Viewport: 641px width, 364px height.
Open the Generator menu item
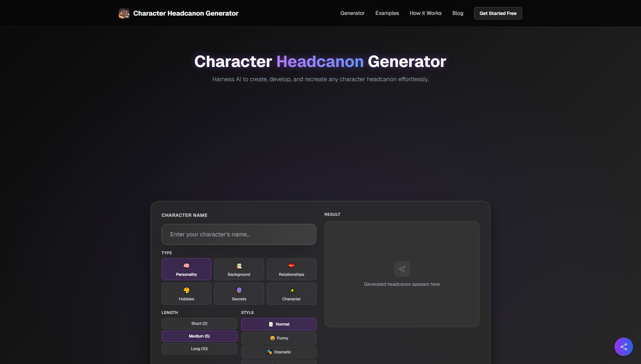point(352,13)
